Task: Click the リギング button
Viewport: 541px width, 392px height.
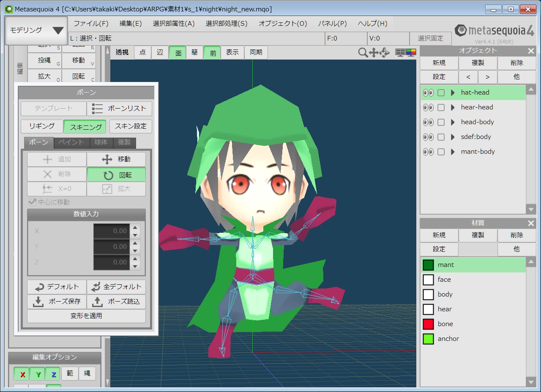Action: 42,126
